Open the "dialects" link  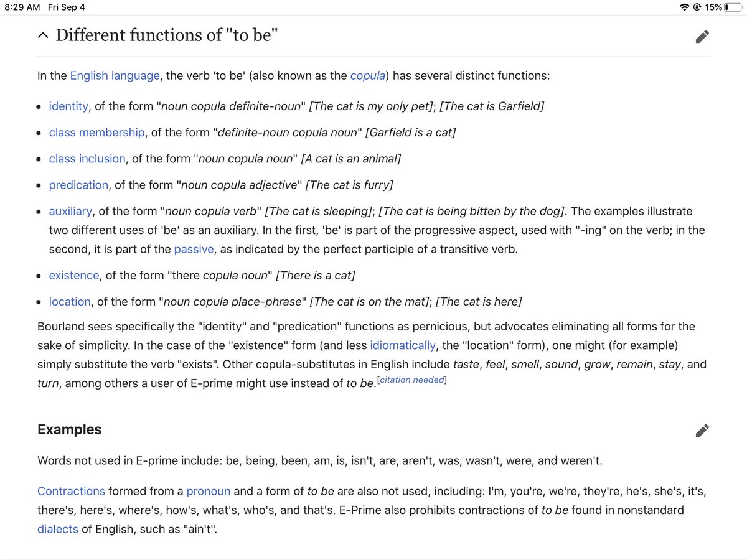[58, 529]
